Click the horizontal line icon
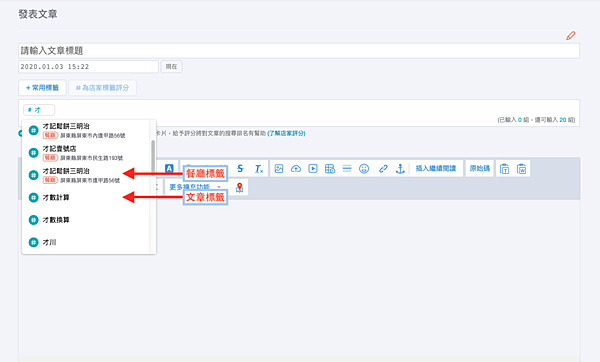The height and width of the screenshot is (362, 600). [x=347, y=168]
